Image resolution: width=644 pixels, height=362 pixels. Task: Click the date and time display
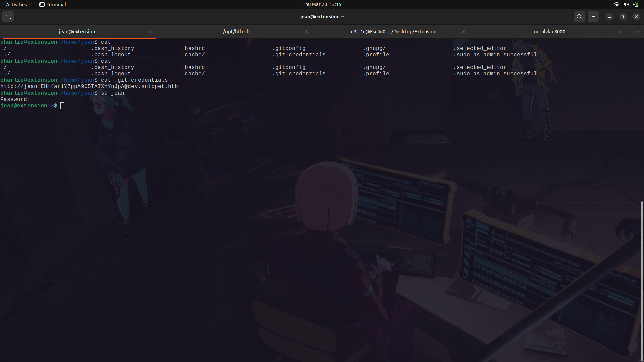point(322,4)
